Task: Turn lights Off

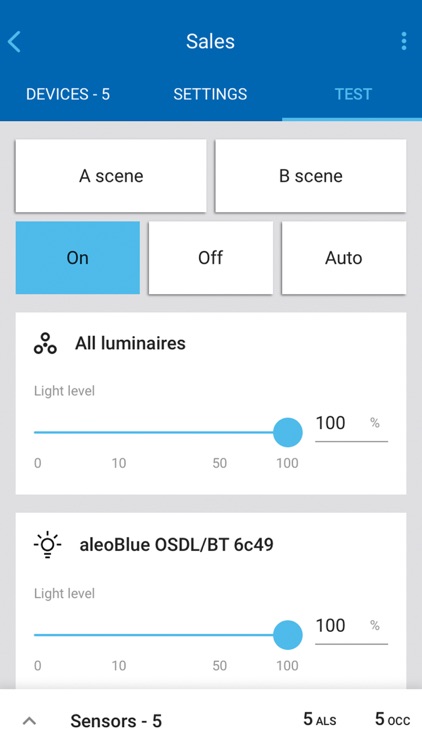Action: (211, 257)
